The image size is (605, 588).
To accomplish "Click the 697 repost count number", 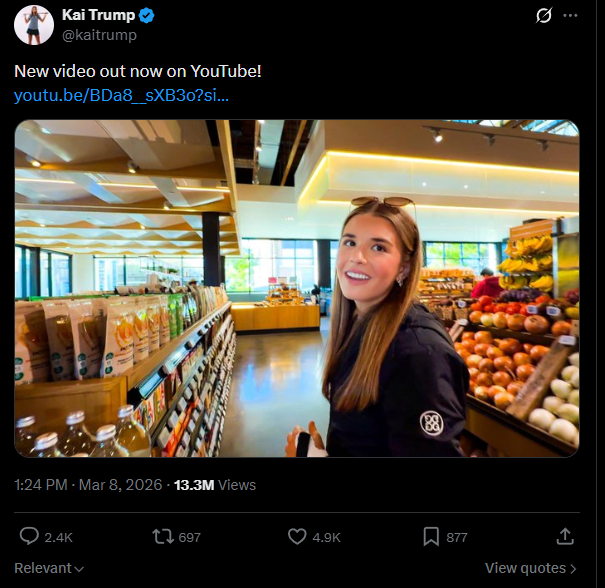I will click(x=189, y=537).
